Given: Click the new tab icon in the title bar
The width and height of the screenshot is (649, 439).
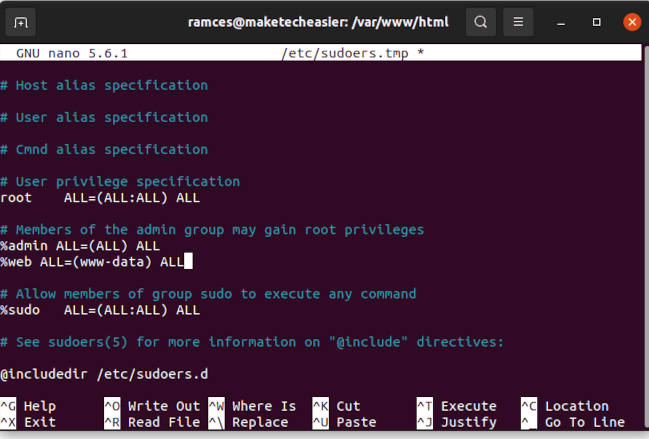Looking at the screenshot, I should (x=22, y=21).
